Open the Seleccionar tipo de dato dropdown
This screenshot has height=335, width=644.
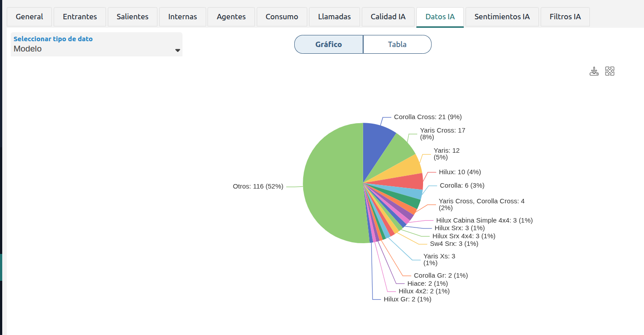97,44
